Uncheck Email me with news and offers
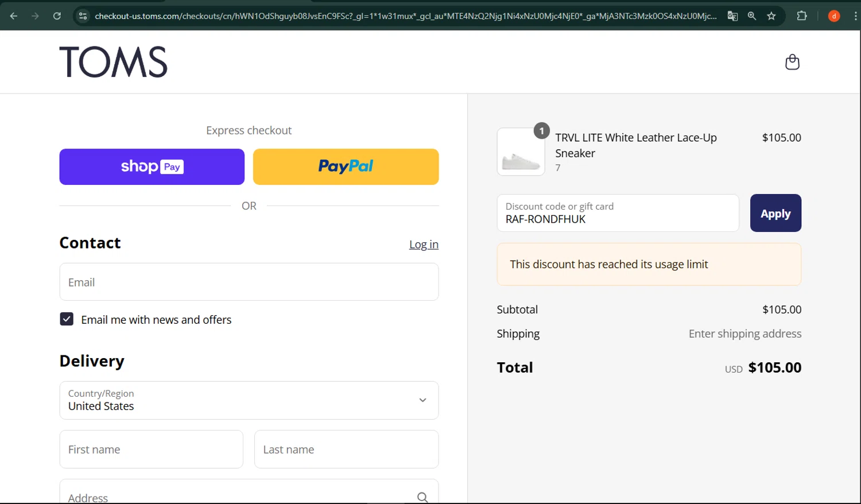The height and width of the screenshot is (504, 861). (67, 319)
